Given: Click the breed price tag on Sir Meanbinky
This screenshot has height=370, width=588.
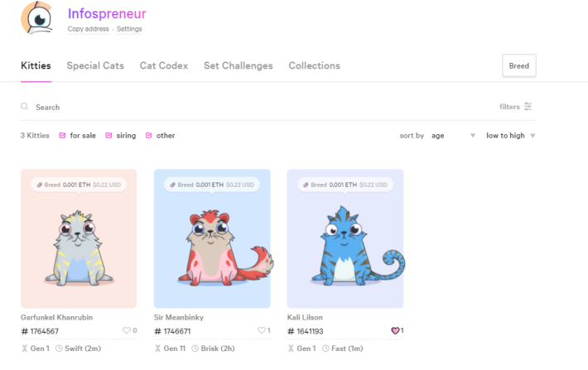Looking at the screenshot, I should [x=212, y=185].
